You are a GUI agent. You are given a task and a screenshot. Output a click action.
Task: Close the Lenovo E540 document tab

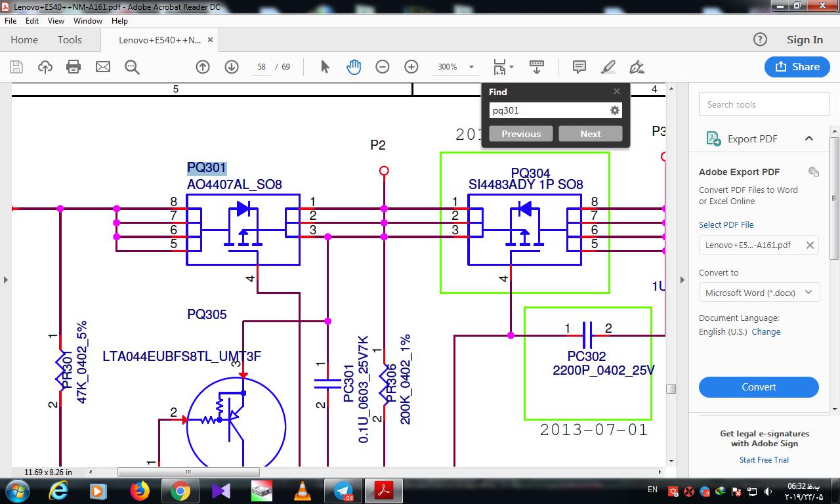point(211,40)
